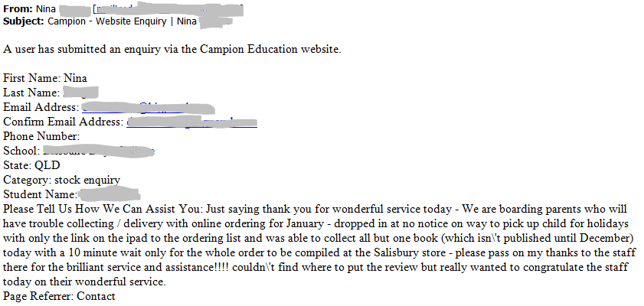This screenshot has width=644, height=306.
Task: Open the mailto link in the From line
Action: (168, 9)
